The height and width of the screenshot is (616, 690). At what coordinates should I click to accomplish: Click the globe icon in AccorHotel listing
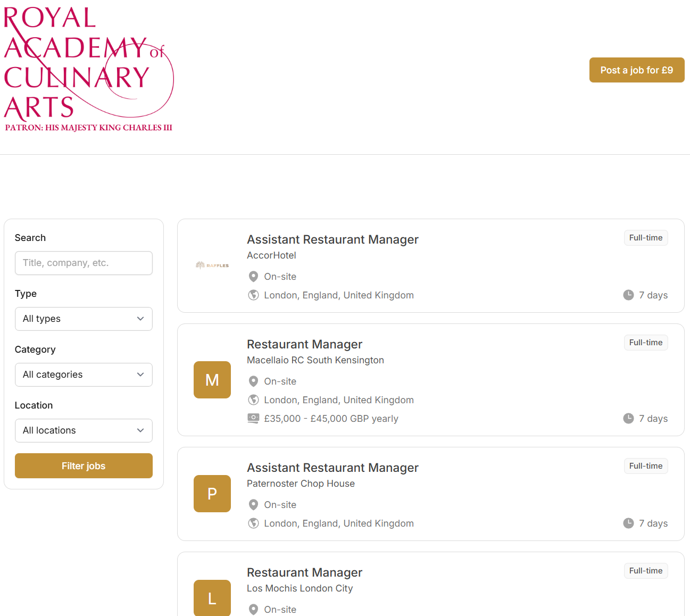(254, 295)
